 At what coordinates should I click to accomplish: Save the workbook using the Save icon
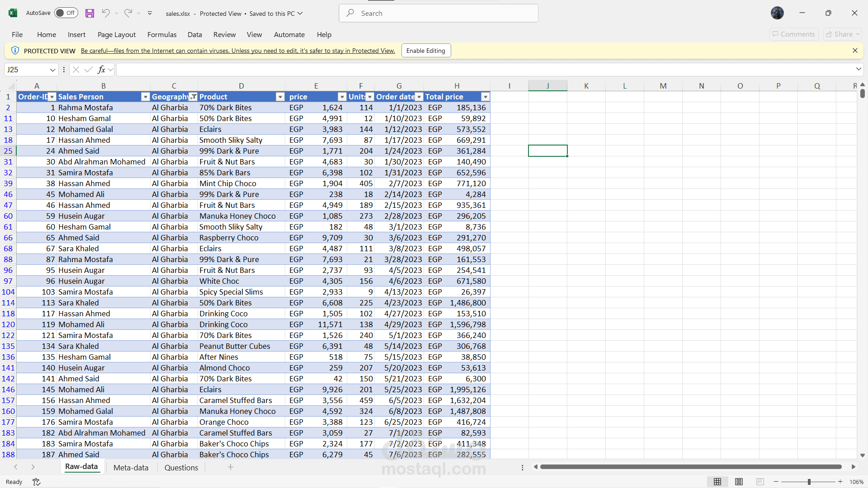click(x=90, y=13)
